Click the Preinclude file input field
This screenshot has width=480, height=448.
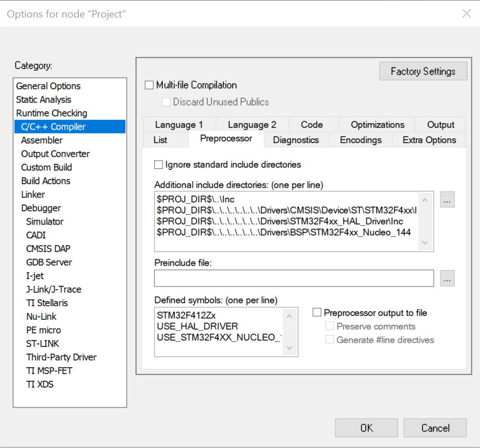pyautogui.click(x=294, y=278)
